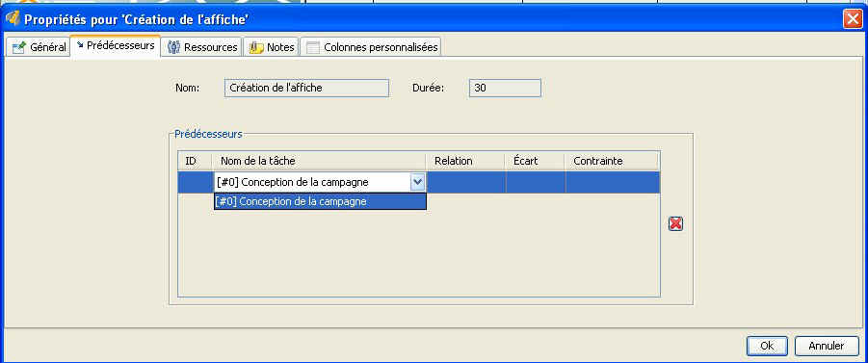The height and width of the screenshot is (363, 868).
Task: Click the Annuler button
Action: 827,346
